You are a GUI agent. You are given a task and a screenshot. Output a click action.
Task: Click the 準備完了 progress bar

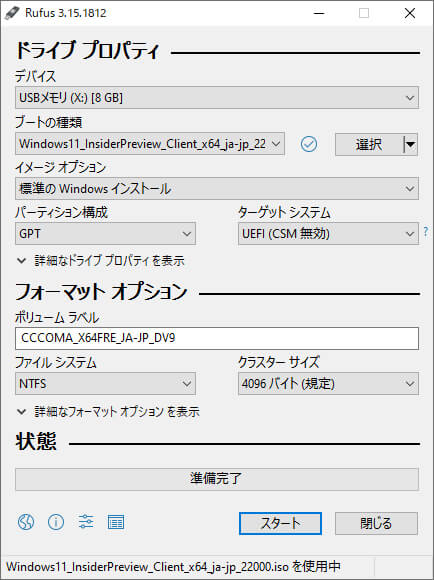tap(217, 479)
